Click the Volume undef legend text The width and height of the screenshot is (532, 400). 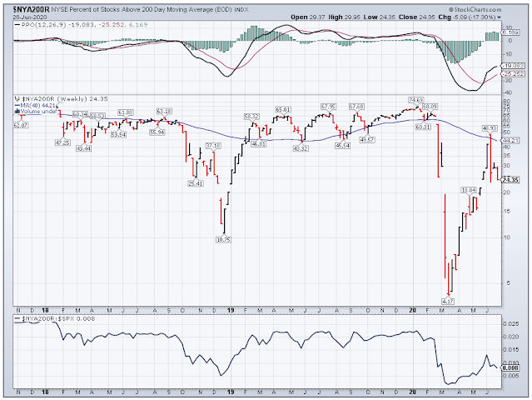tap(38, 112)
